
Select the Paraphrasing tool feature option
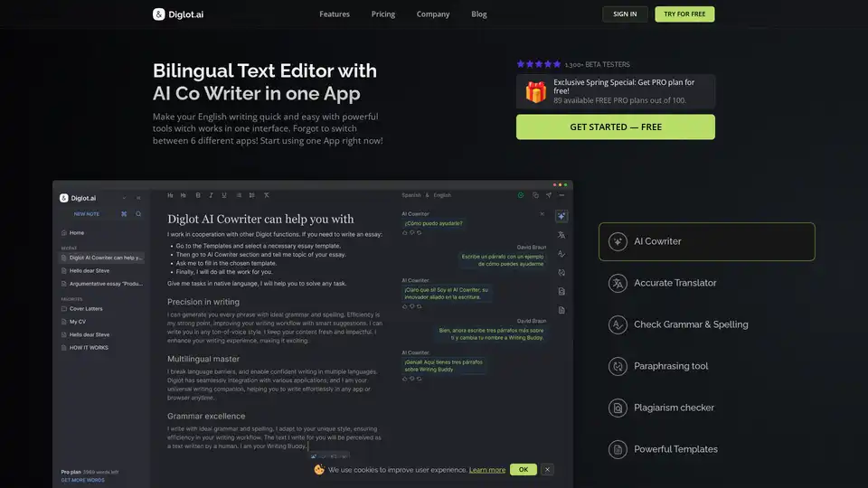click(x=706, y=366)
